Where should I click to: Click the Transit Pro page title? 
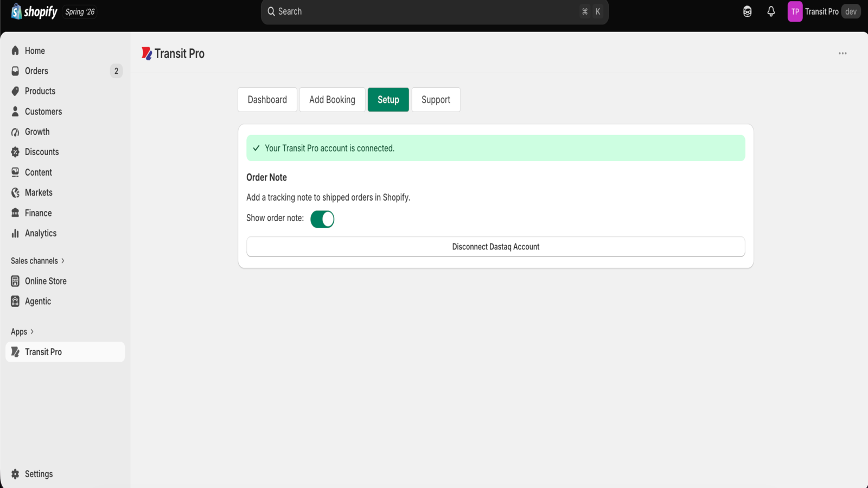[x=180, y=53]
